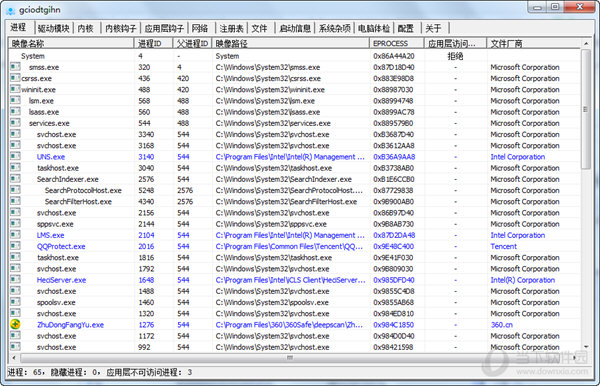600x386 pixels.
Task: Click the icon beside spoolsv.exe
Action: pos(15,302)
